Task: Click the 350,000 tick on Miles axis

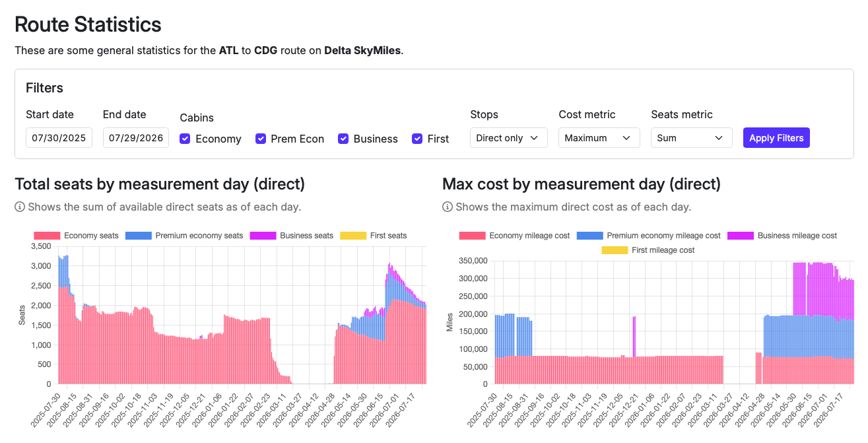Action: [473, 261]
